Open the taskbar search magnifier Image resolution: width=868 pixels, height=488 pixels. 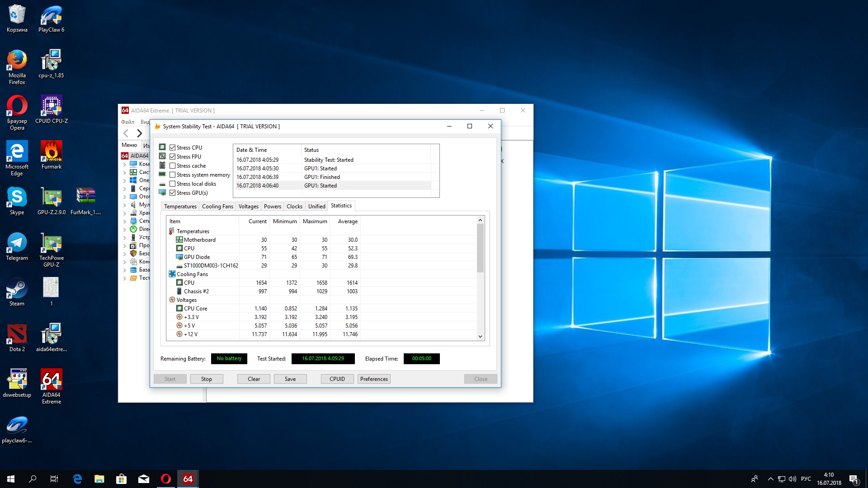point(33,479)
